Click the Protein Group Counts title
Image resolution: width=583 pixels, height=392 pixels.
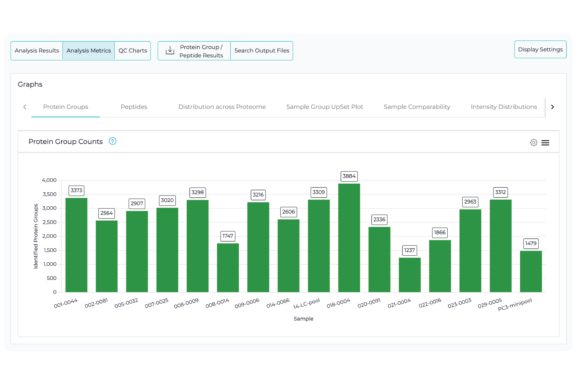pyautogui.click(x=66, y=142)
